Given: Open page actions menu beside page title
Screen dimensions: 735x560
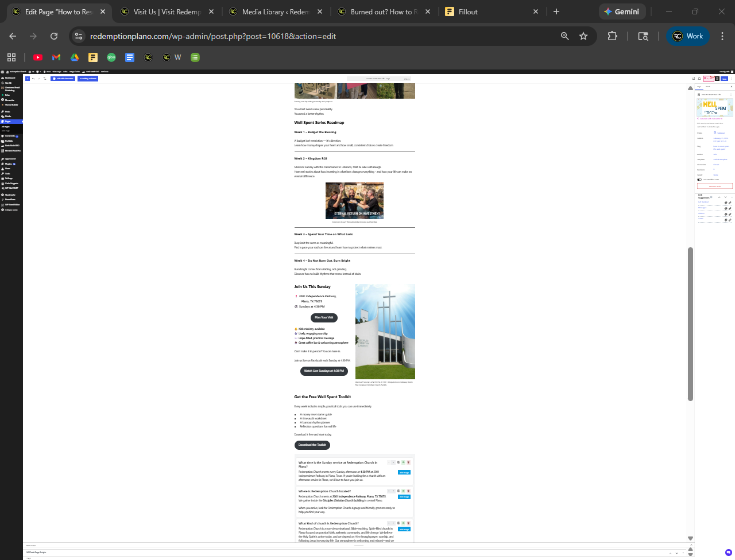Looking at the screenshot, I should coord(731,95).
